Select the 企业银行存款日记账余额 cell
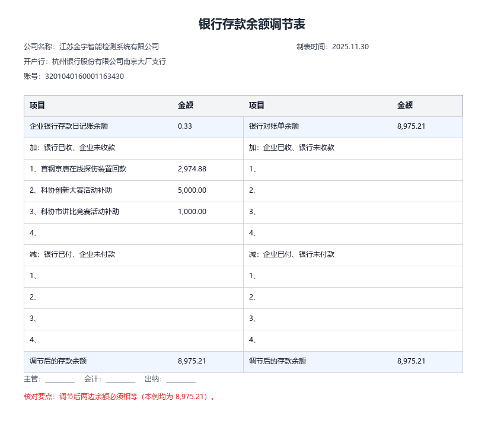 click(69, 126)
